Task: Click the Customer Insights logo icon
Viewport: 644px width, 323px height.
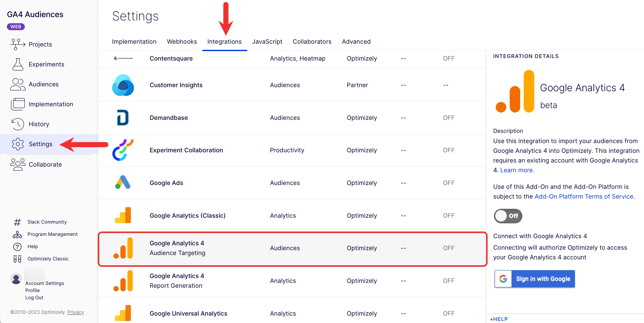Action: [x=123, y=85]
